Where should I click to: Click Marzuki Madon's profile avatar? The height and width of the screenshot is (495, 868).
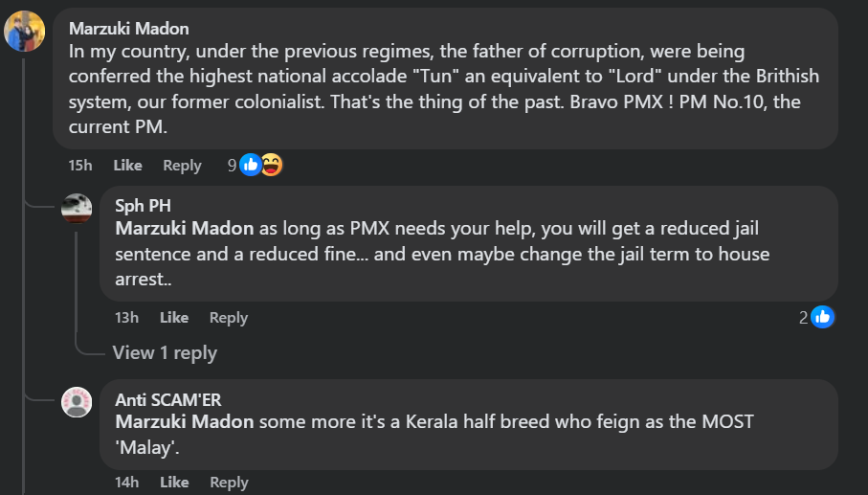25,32
